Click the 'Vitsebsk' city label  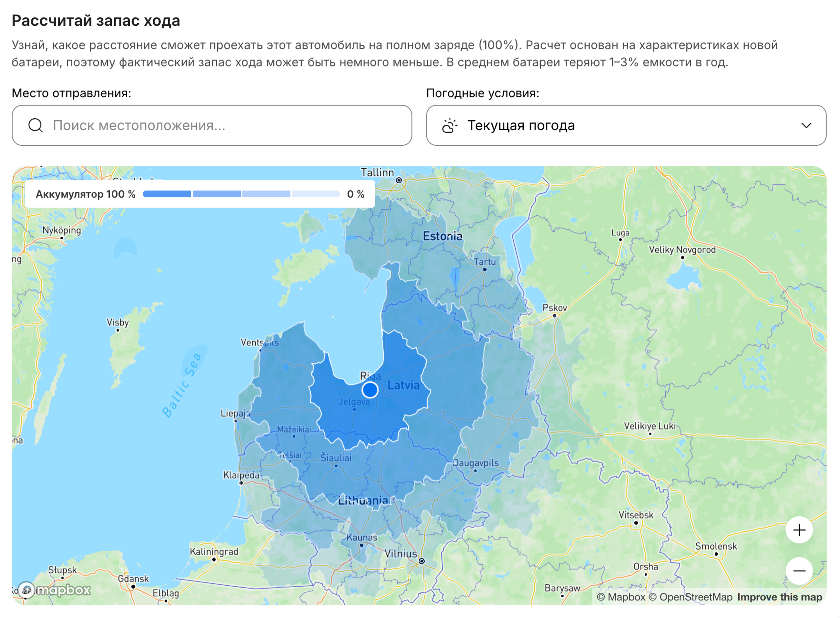pos(636,515)
